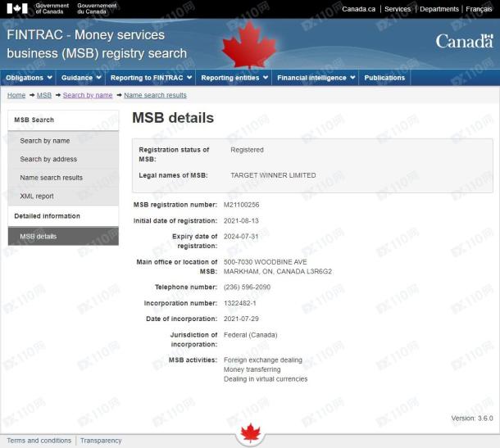Click jurisdiction Federal (Canada)
The image size is (500, 448).
[251, 335]
